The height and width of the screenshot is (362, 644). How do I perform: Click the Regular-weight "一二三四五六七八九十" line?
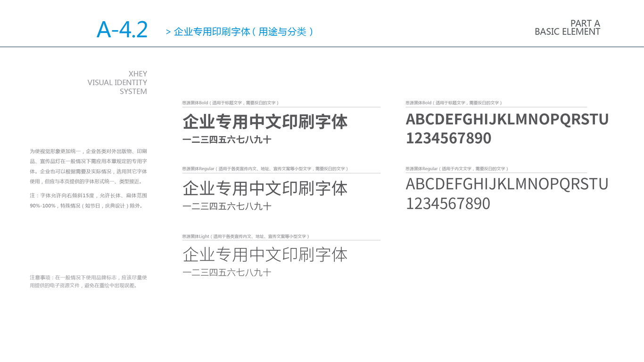(x=227, y=206)
